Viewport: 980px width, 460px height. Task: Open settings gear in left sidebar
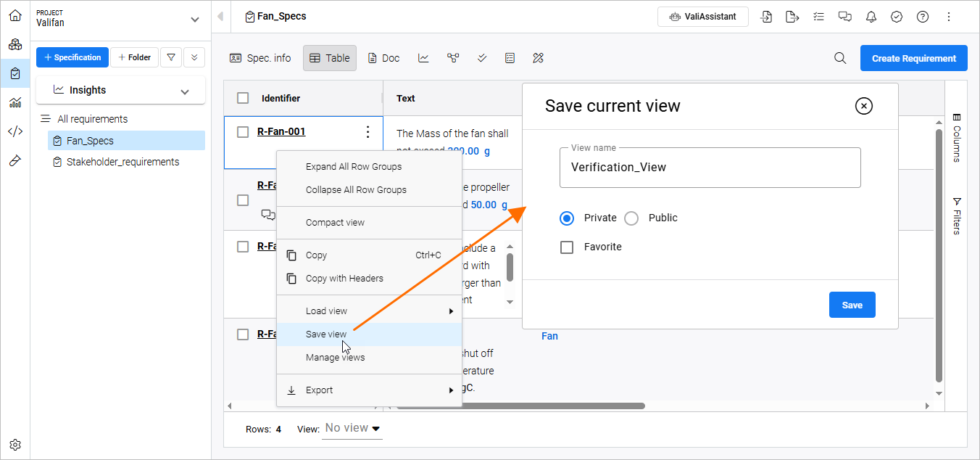point(14,444)
